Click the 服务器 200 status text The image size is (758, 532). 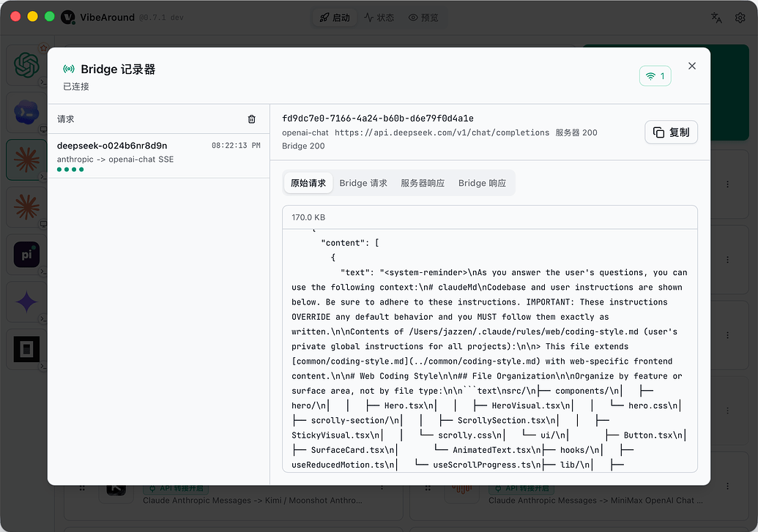576,132
